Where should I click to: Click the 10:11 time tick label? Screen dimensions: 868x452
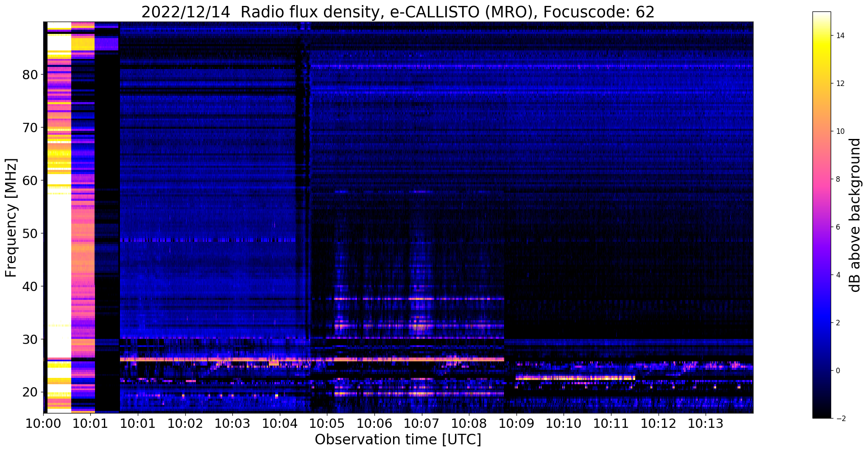click(x=611, y=424)
